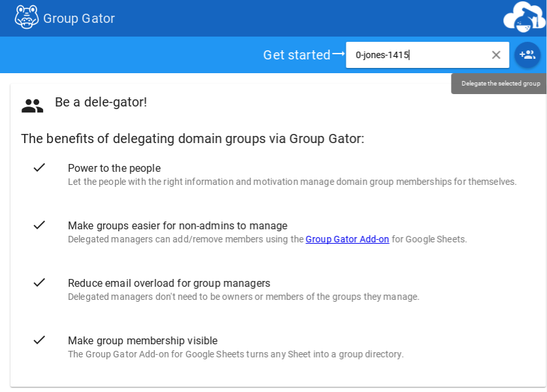Click the arrow after Get started
This screenshot has width=547, height=392.
(339, 54)
